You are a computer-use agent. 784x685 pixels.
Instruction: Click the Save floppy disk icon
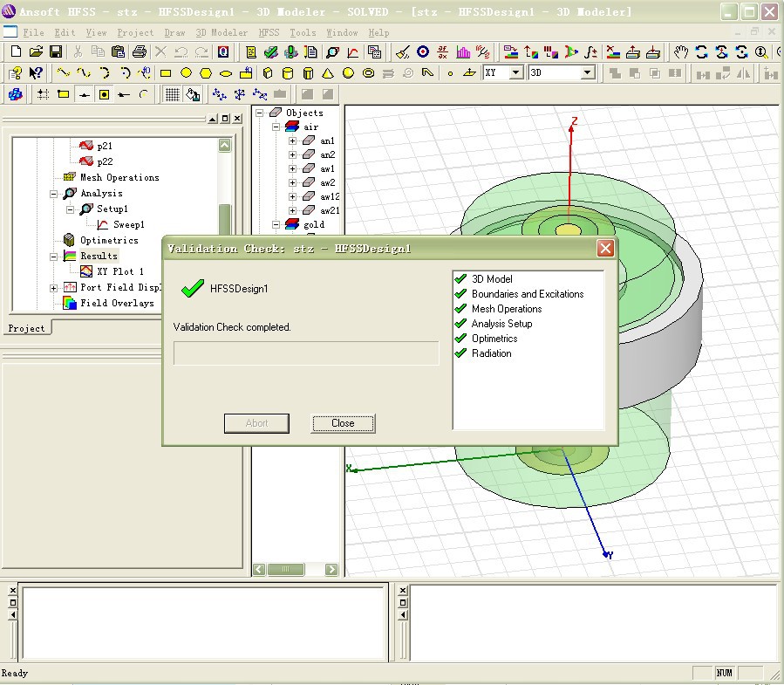pyautogui.click(x=56, y=51)
